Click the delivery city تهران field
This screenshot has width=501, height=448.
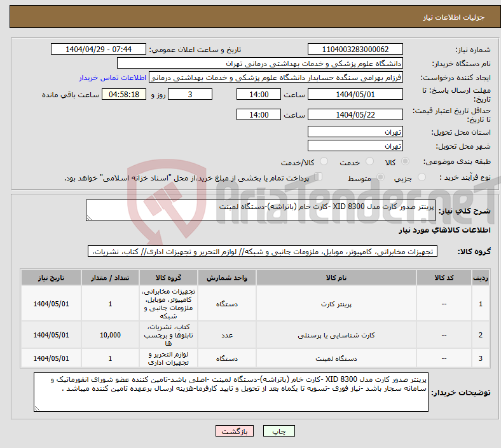(355, 146)
